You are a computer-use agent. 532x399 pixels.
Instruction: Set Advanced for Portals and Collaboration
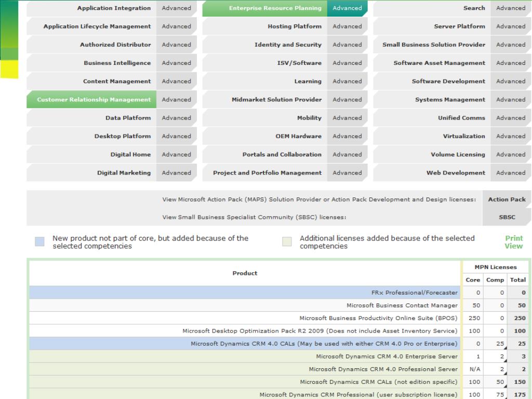(348, 155)
